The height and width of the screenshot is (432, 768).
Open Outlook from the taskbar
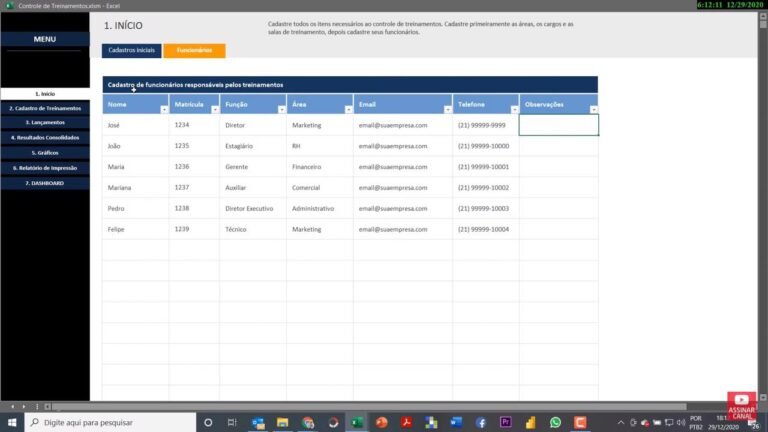(258, 422)
